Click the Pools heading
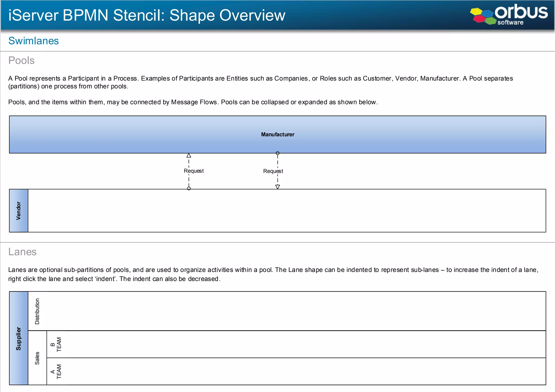The height and width of the screenshot is (392, 555). [x=21, y=60]
